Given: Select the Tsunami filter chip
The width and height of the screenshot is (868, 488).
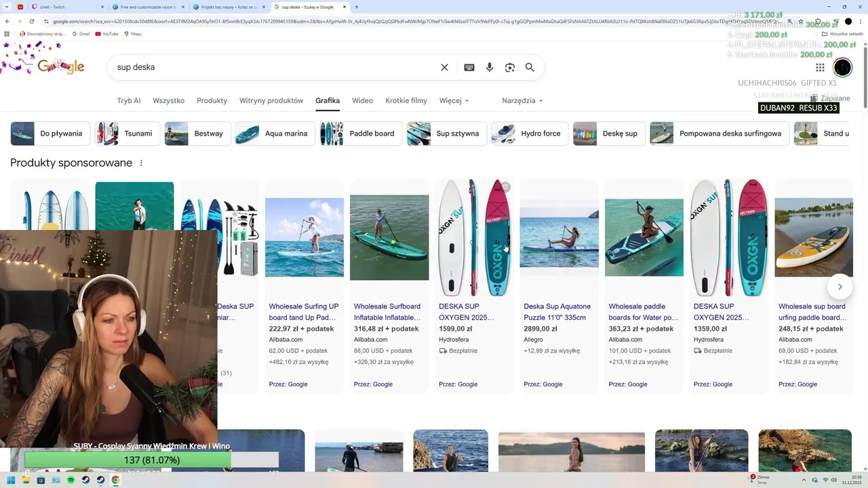Looking at the screenshot, I should 127,134.
